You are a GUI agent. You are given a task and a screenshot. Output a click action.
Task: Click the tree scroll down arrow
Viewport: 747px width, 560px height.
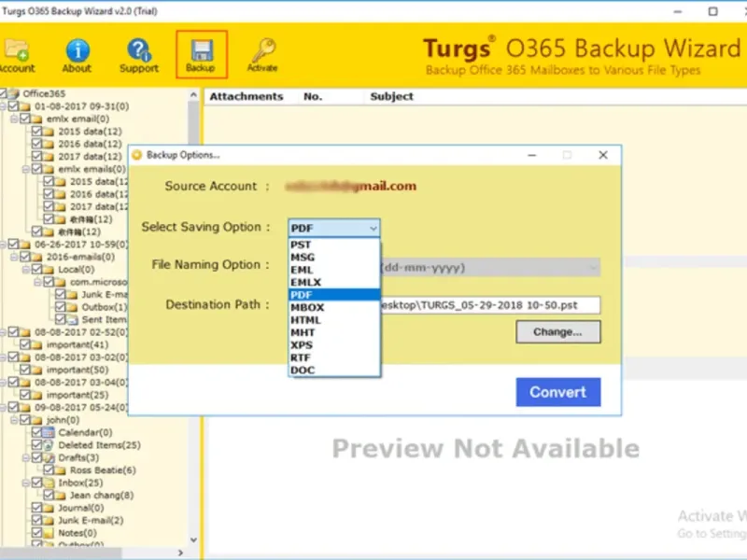(x=193, y=539)
